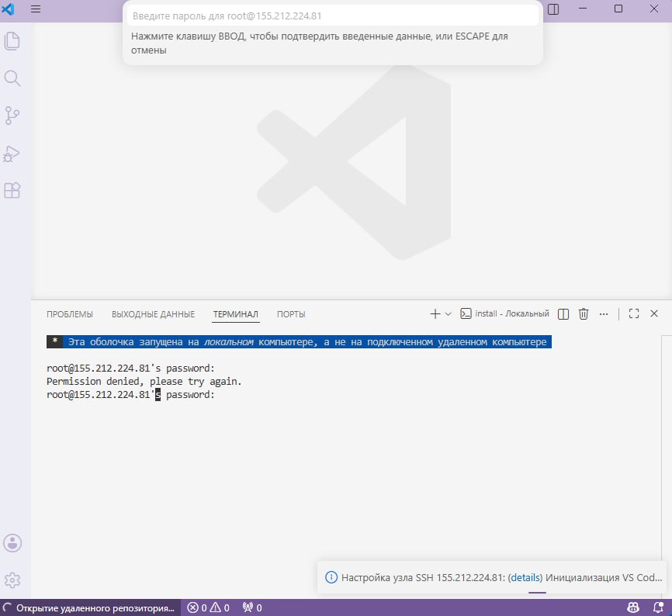Switch to the ПОРТЫ tab

coord(291,314)
